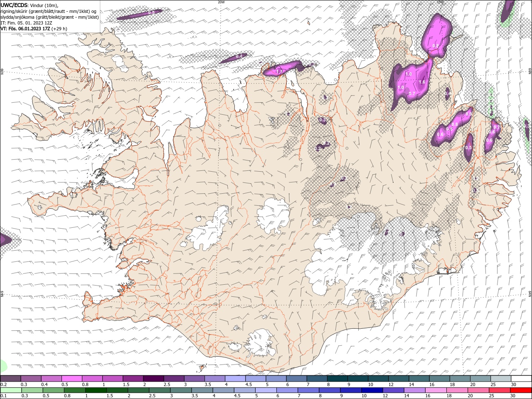Select the dark teal swatch labeled 8 in the upper legend row
This screenshot has height=399, width=532.
pyautogui.click(x=337, y=379)
